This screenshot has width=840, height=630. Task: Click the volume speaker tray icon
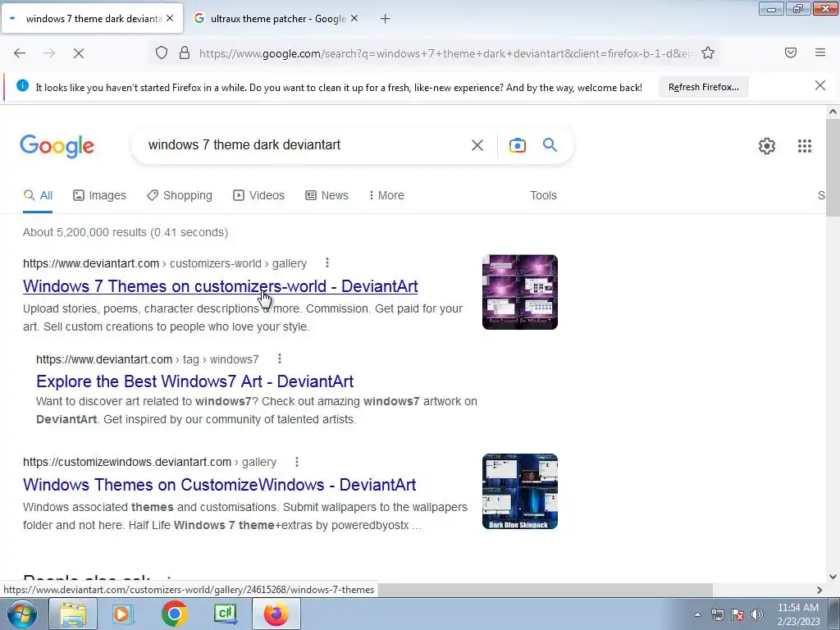coord(757,615)
